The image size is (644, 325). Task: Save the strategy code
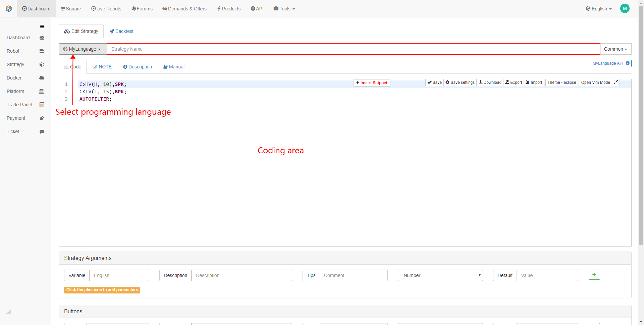click(x=435, y=83)
